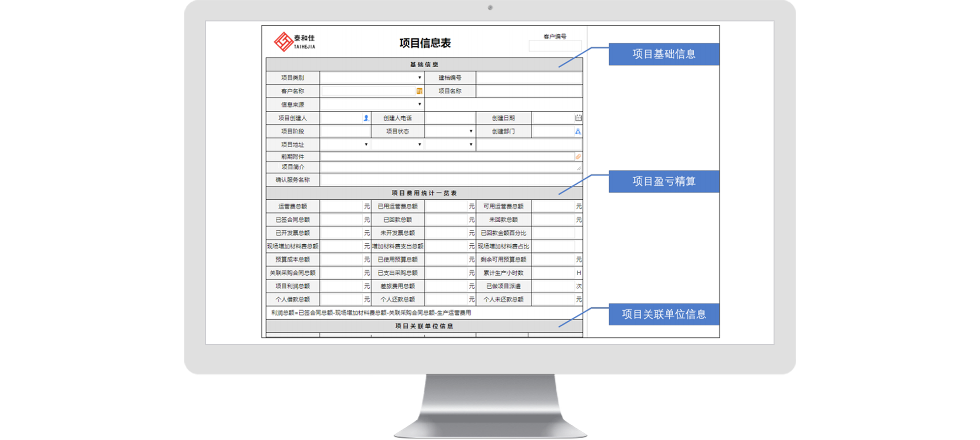Open the 信息来源 dropdown list

pos(419,104)
